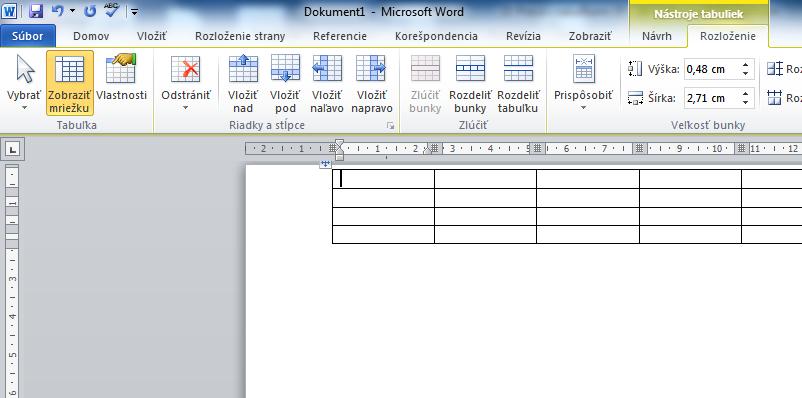Click the vertical ruler on the left

tap(12, 281)
